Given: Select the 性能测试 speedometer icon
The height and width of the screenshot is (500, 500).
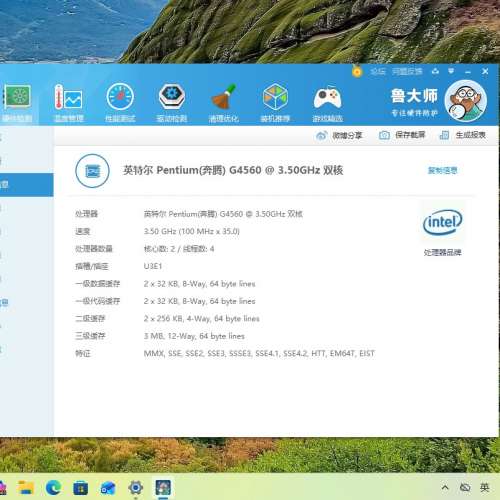Looking at the screenshot, I should [x=120, y=103].
